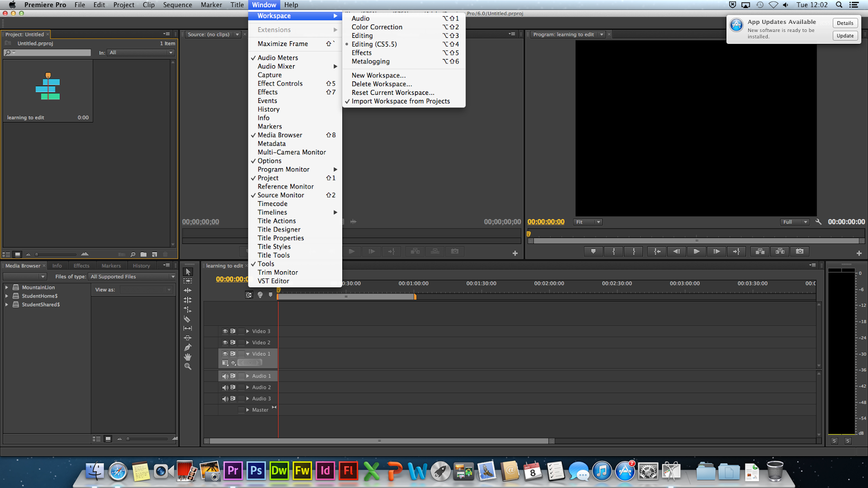Play the Program monitor sequence
This screenshot has height=488, width=868.
pyautogui.click(x=697, y=252)
